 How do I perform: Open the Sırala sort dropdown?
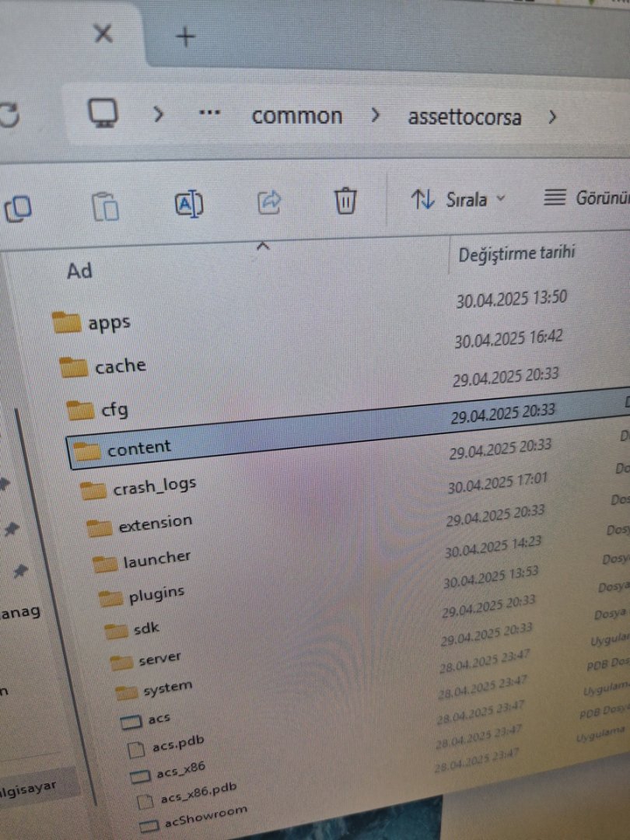458,199
